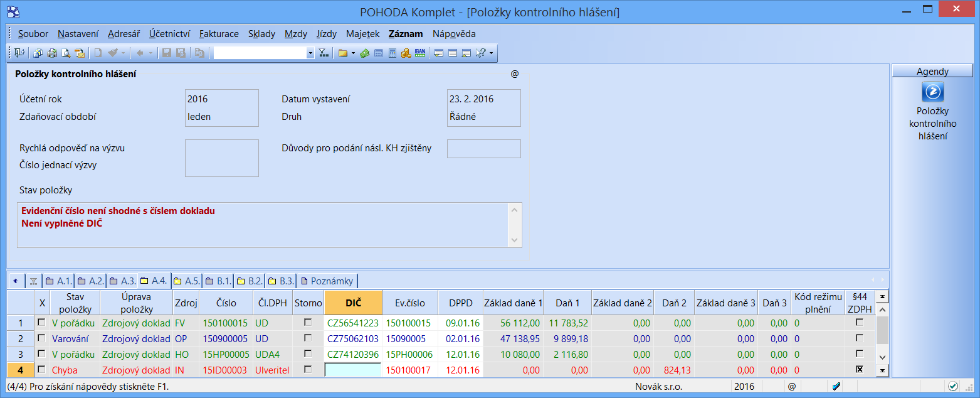The image size is (980, 398).
Task: Open the Fakturace menu
Action: tap(219, 34)
